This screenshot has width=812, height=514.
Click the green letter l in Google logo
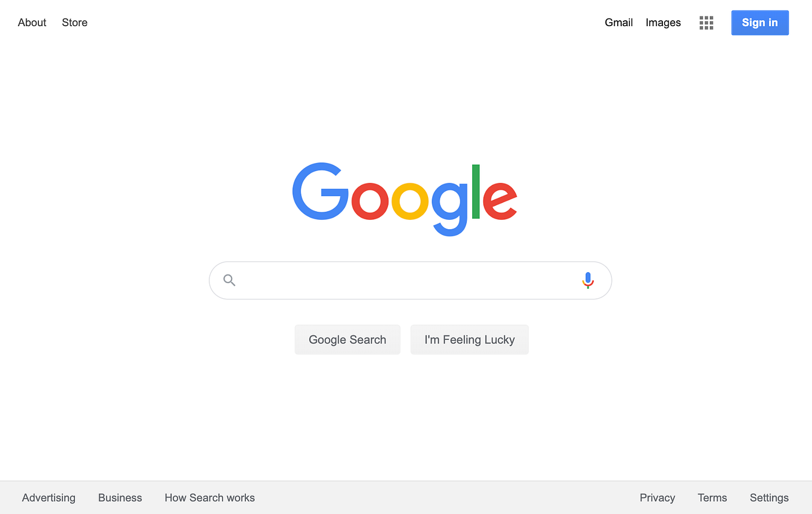(476, 191)
